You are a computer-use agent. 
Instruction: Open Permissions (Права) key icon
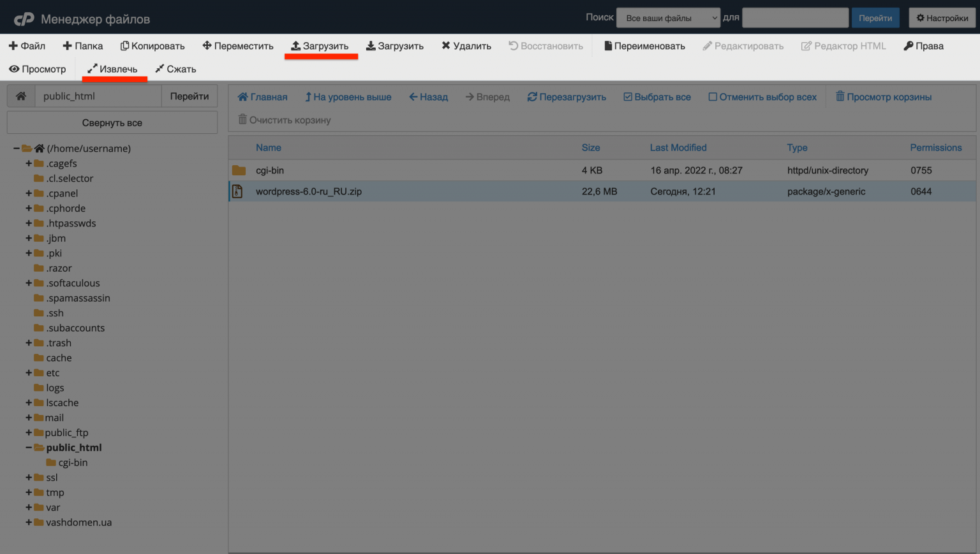908,46
